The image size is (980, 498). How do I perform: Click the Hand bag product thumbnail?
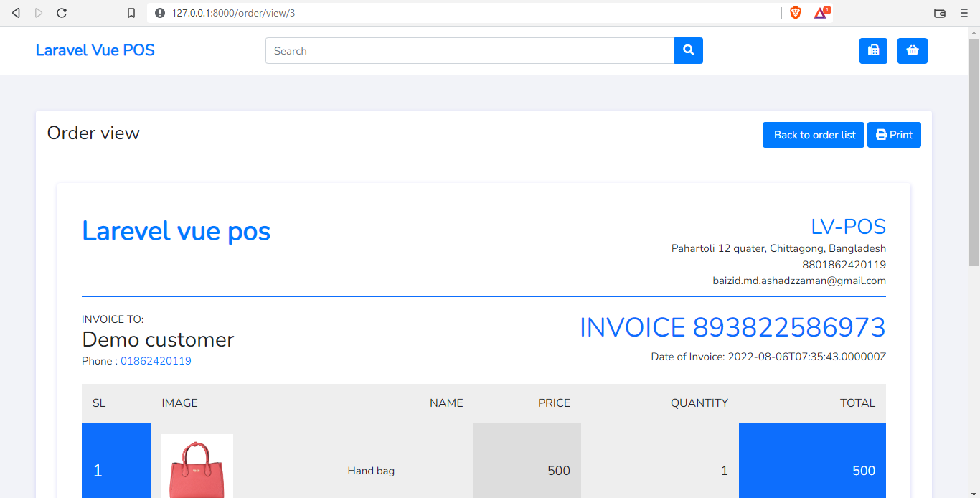click(x=197, y=466)
